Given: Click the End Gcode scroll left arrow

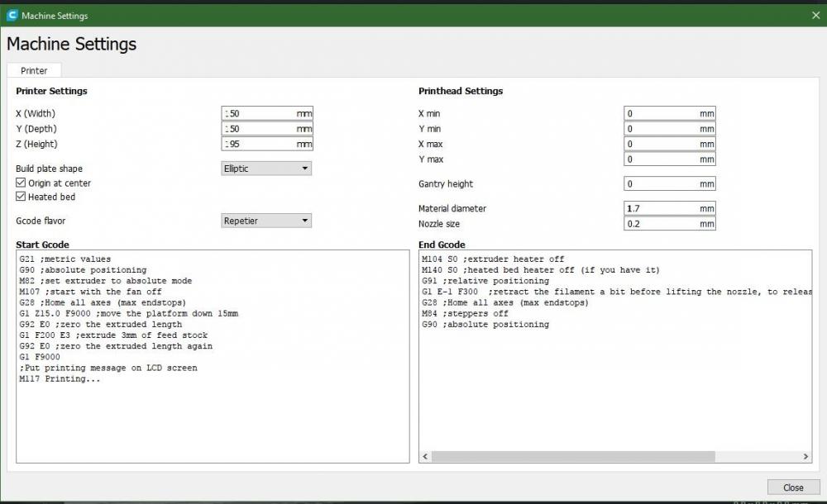Looking at the screenshot, I should coord(425,457).
